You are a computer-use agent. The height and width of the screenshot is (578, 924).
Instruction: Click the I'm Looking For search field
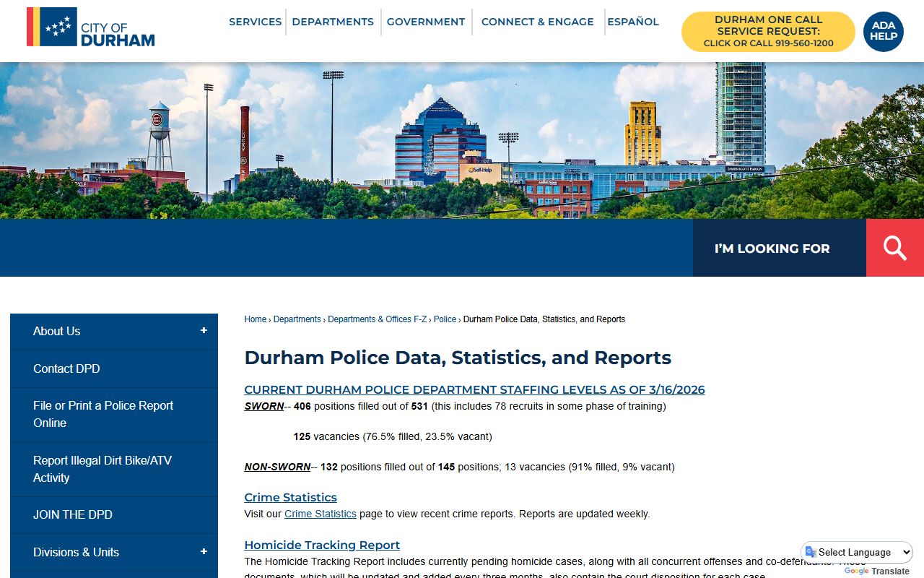[779, 248]
